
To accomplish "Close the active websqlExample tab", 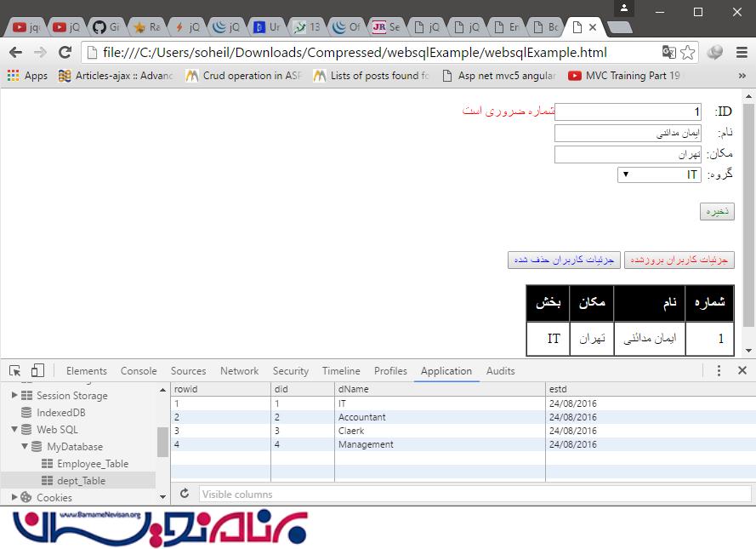I will click(593, 27).
